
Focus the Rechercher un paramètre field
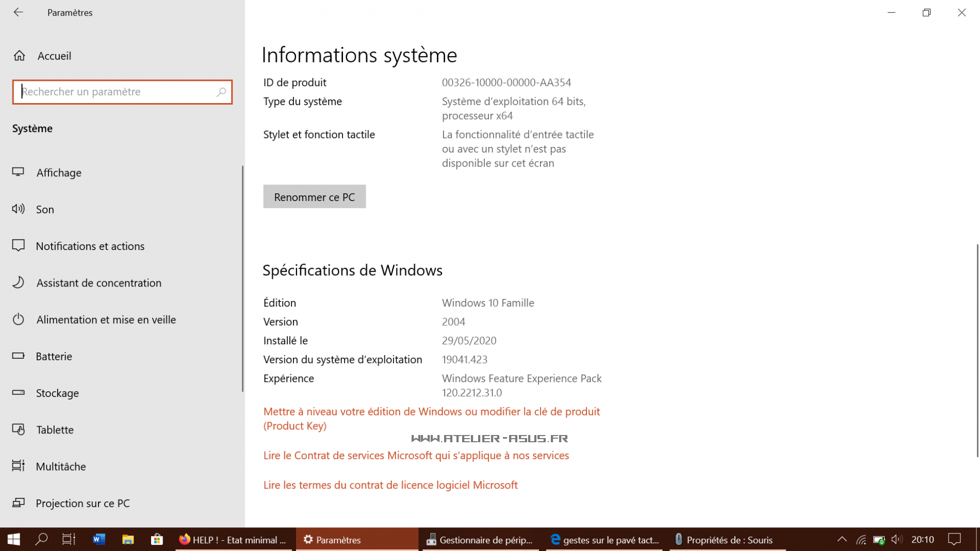pyautogui.click(x=116, y=92)
